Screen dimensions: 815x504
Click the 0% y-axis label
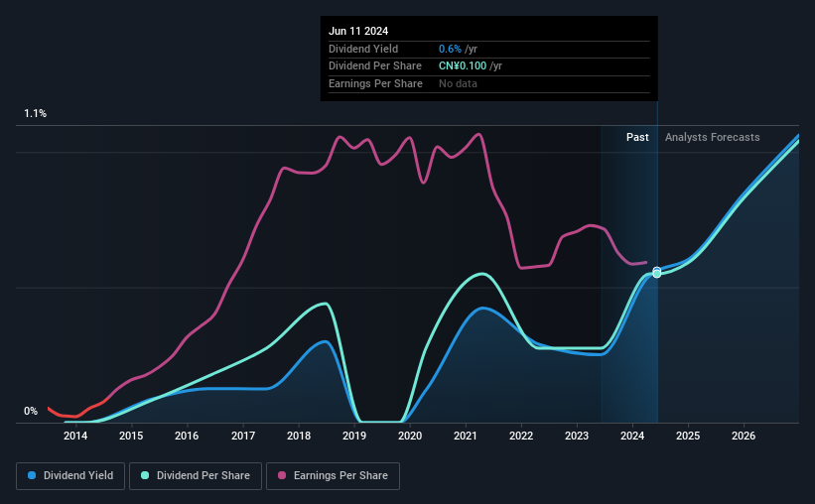pos(31,411)
